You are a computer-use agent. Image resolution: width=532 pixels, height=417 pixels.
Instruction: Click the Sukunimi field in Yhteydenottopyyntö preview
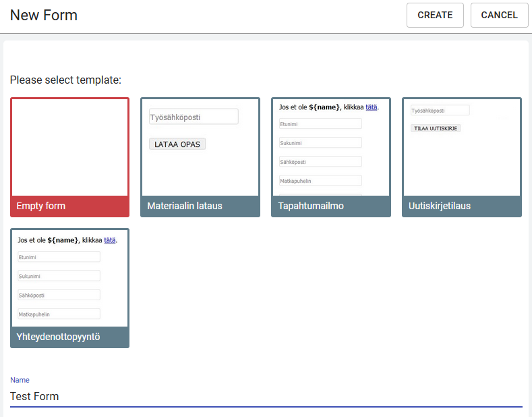[59, 276]
